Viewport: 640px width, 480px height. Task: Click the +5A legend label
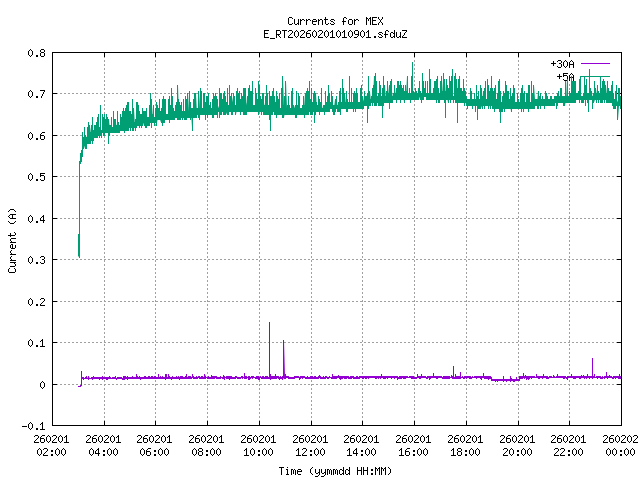click(565, 76)
